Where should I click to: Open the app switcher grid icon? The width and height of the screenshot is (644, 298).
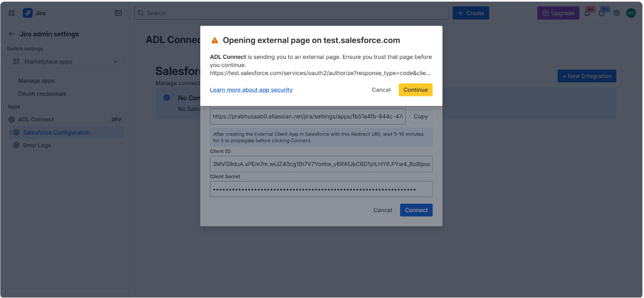click(x=12, y=13)
